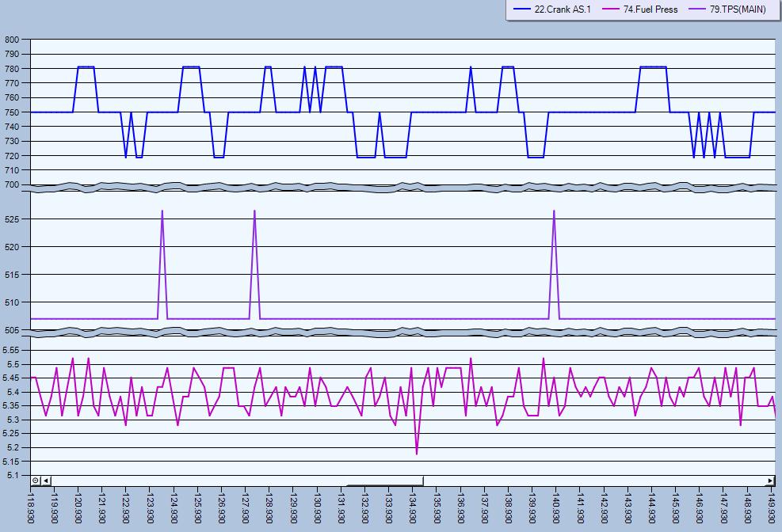
Task: Click the first TPS spike peak near 123.930
Action: coord(162,211)
